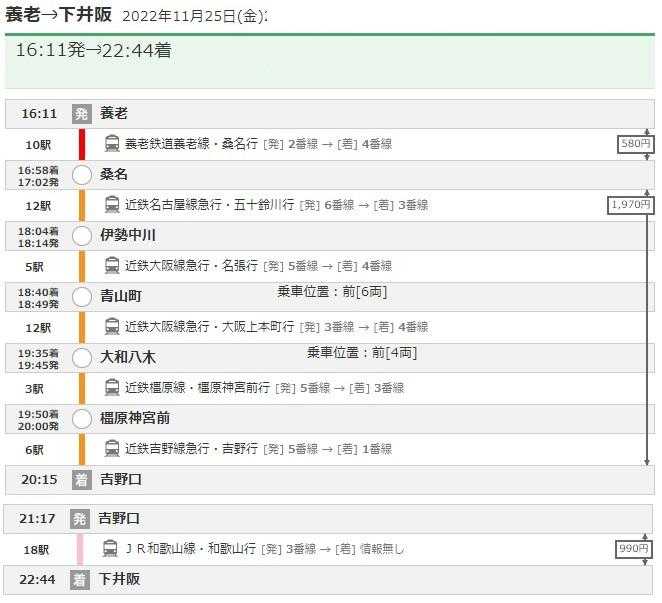The image size is (662, 603).
Task: Open the 580円 fare box
Action: pyautogui.click(x=635, y=145)
